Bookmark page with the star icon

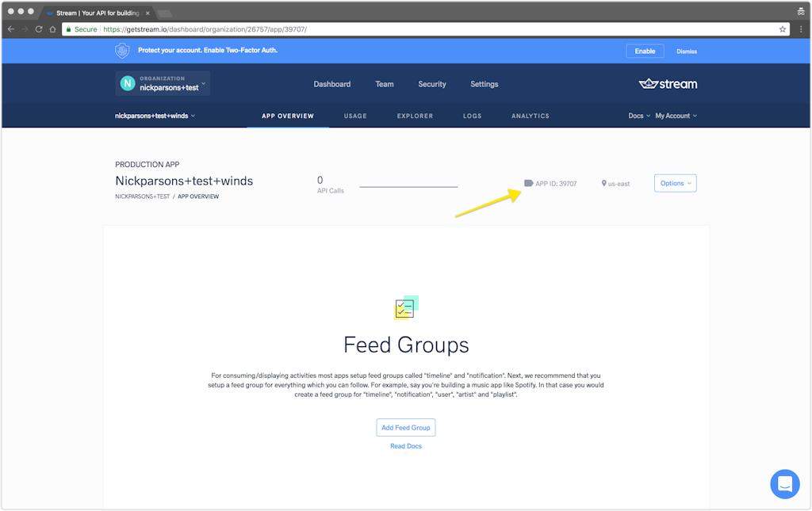click(783, 29)
